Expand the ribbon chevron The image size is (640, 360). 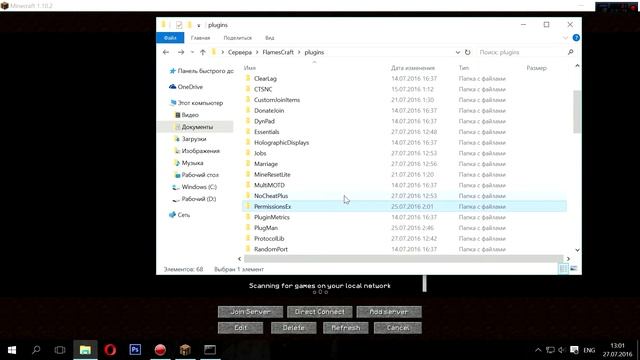tap(565, 38)
